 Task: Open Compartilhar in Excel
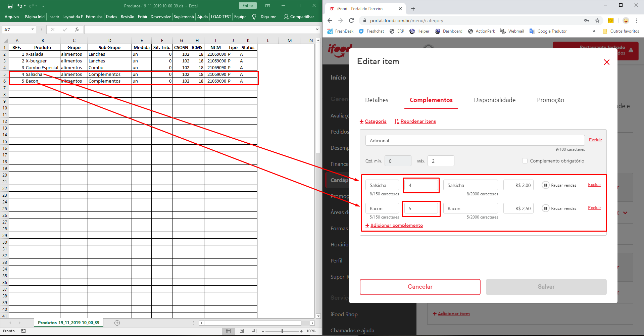[x=299, y=17]
